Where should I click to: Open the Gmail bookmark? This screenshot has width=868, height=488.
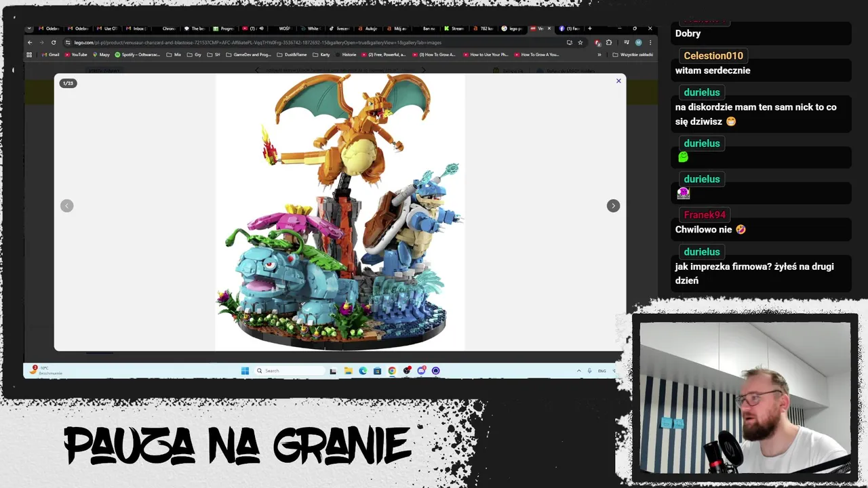(50, 55)
